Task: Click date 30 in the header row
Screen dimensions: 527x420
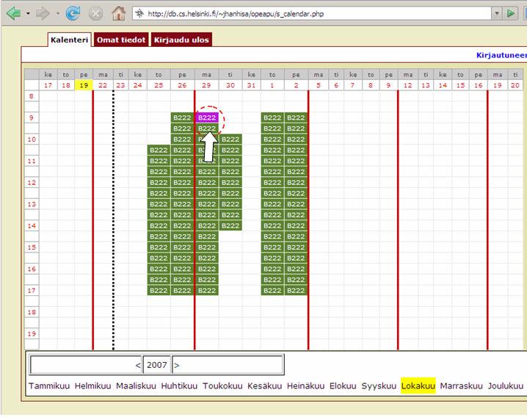Action: tap(230, 85)
